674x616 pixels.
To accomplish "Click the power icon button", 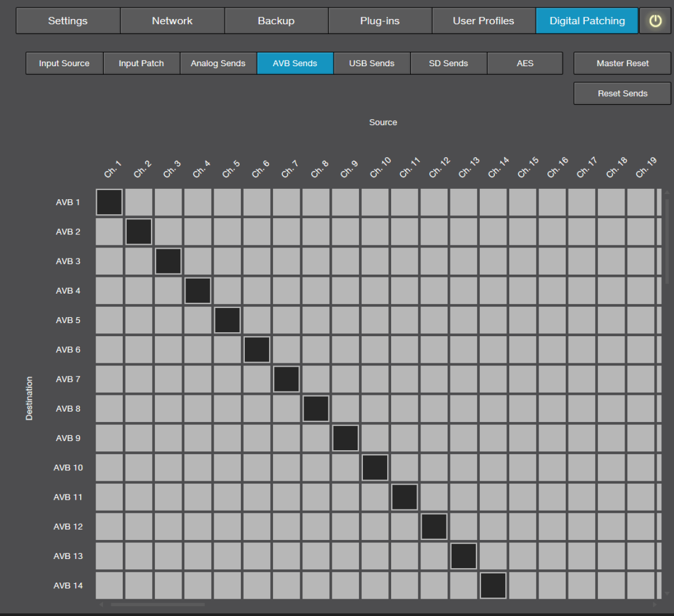I will (x=655, y=21).
